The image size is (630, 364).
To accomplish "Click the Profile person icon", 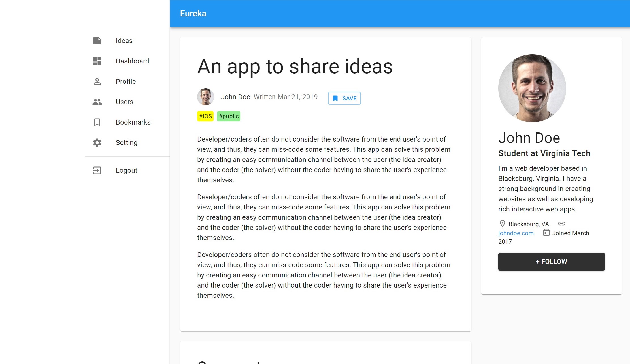I will [x=97, y=82].
